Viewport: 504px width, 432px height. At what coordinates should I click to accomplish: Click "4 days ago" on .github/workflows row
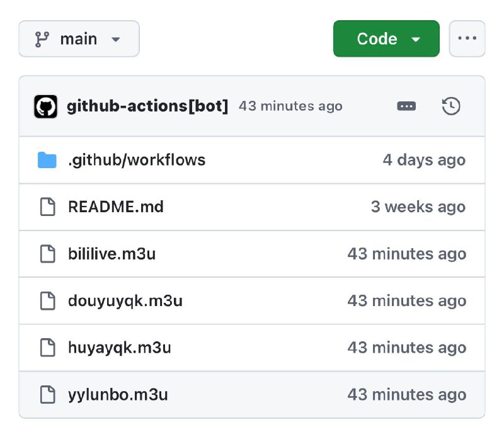(x=424, y=160)
